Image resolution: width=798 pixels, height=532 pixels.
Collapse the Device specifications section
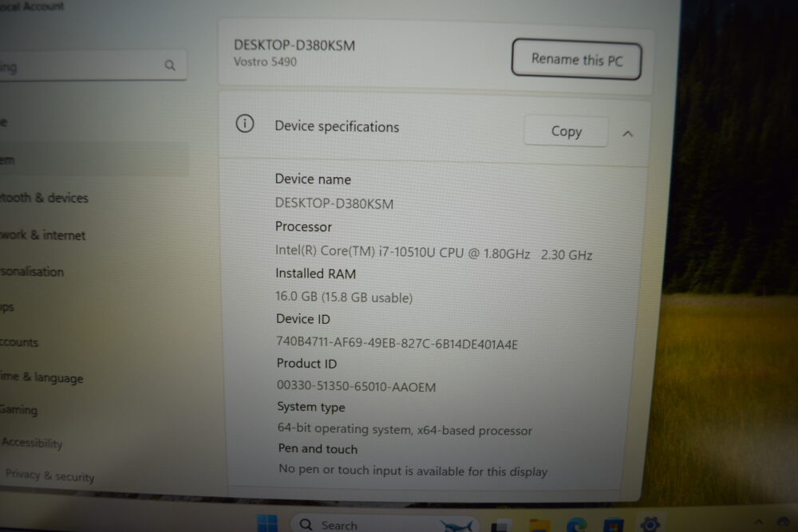[627, 134]
